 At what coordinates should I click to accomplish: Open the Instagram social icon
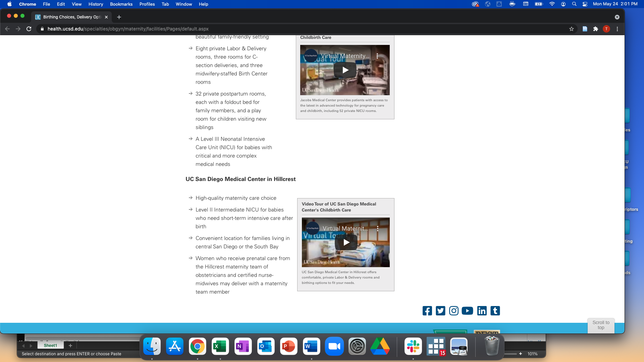454,311
